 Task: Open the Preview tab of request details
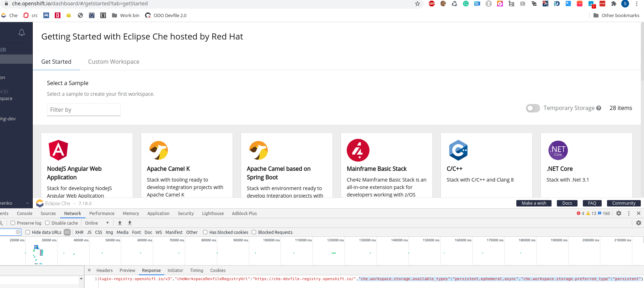coord(127,271)
